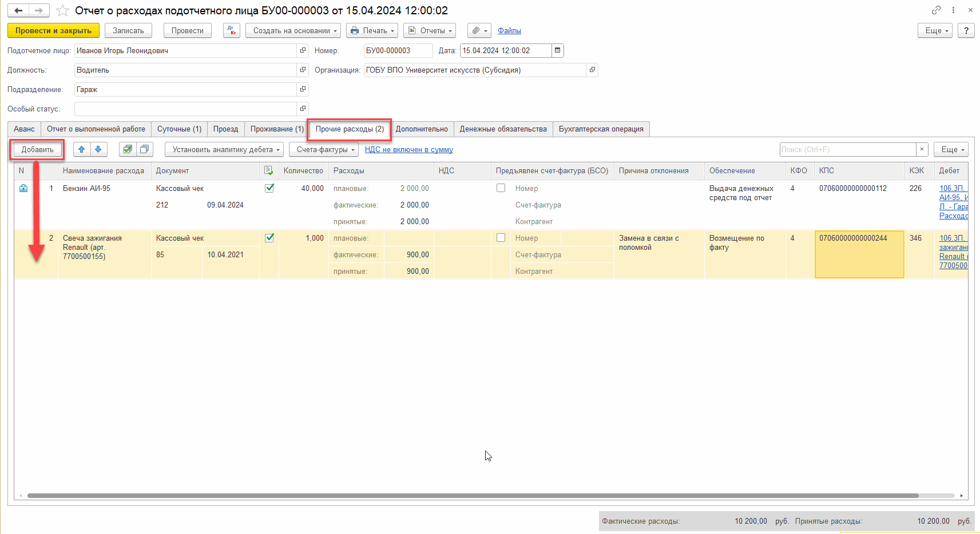Clear the search field with the x
This screenshot has height=534, width=980.
[922, 149]
